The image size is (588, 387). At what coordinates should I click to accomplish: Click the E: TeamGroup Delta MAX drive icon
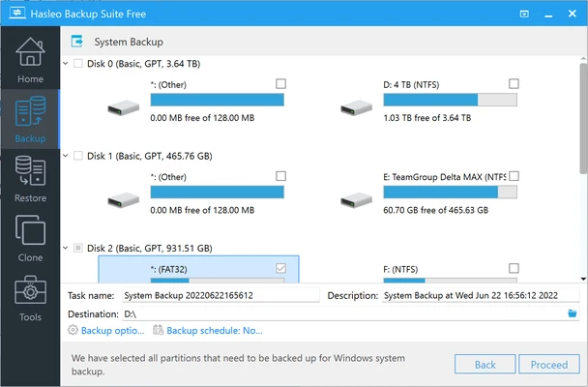pyautogui.click(x=356, y=199)
